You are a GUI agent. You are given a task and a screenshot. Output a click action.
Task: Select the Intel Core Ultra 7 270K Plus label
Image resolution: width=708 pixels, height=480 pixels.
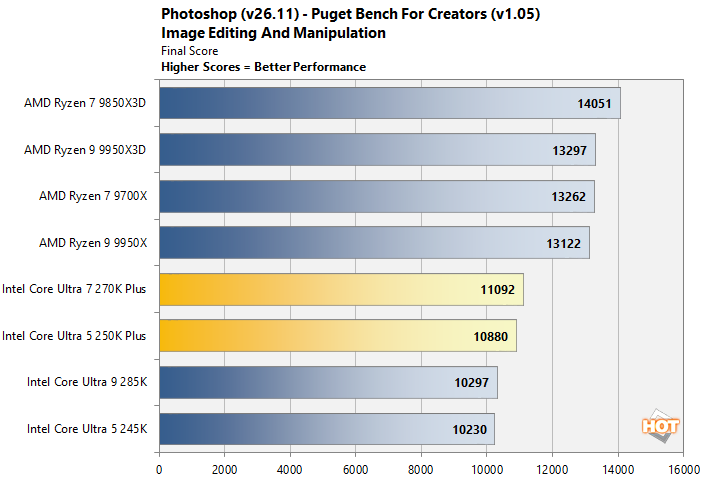[x=74, y=289]
